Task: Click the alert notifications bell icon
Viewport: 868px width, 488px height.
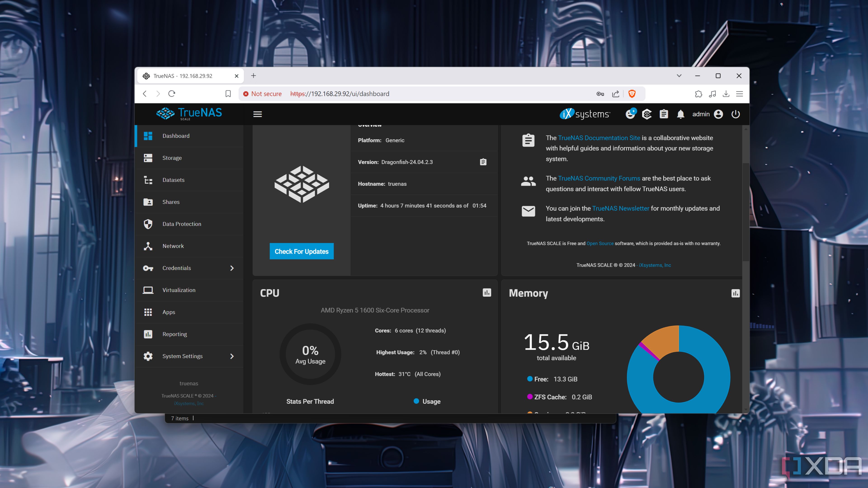Action: point(680,114)
